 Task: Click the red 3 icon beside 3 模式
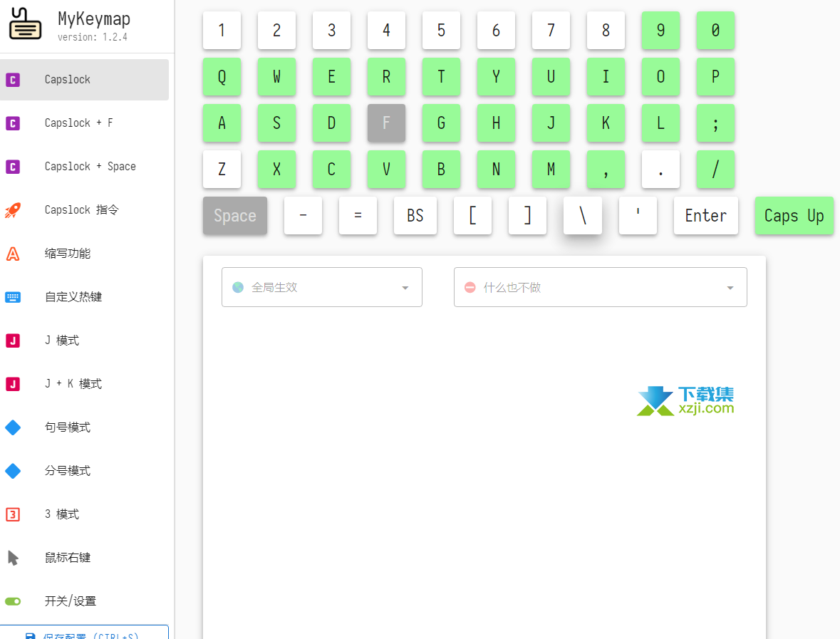pos(13,514)
